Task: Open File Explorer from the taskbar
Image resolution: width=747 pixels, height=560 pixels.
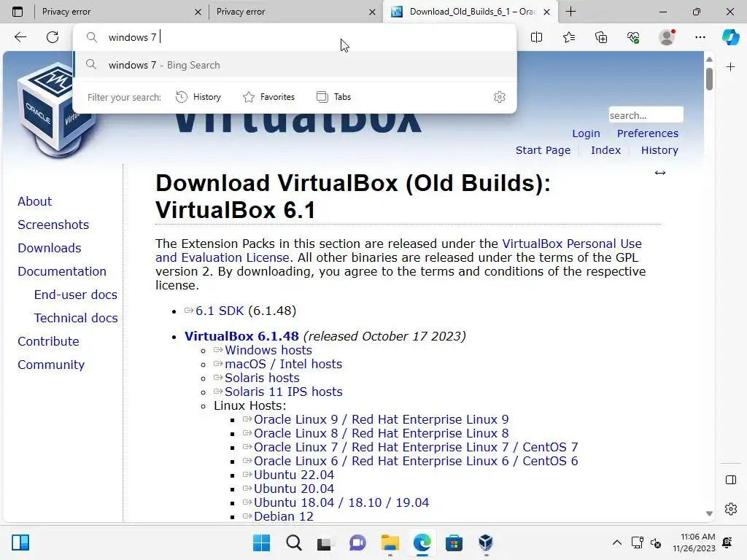Action: pyautogui.click(x=390, y=542)
